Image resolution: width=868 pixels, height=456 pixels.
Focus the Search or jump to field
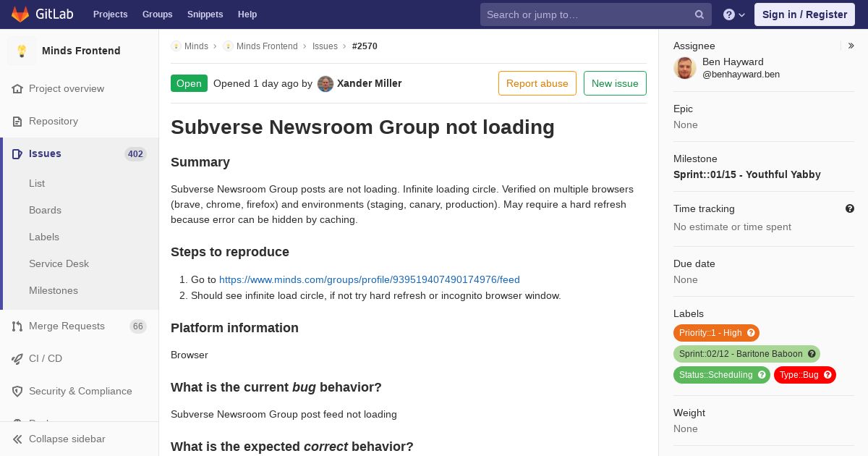596,14
